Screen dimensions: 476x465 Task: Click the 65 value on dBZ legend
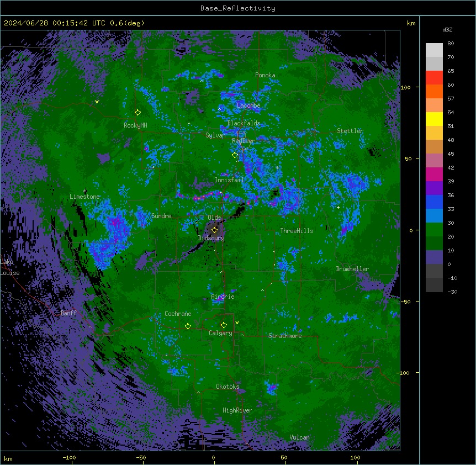pyautogui.click(x=451, y=71)
